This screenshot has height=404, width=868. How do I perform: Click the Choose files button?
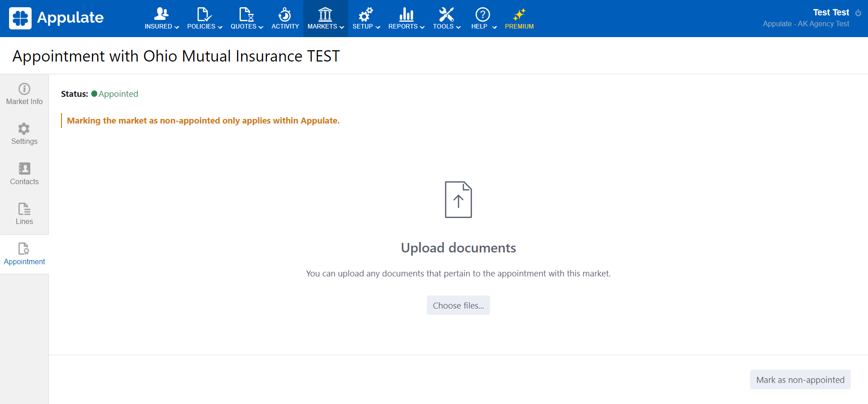point(458,305)
